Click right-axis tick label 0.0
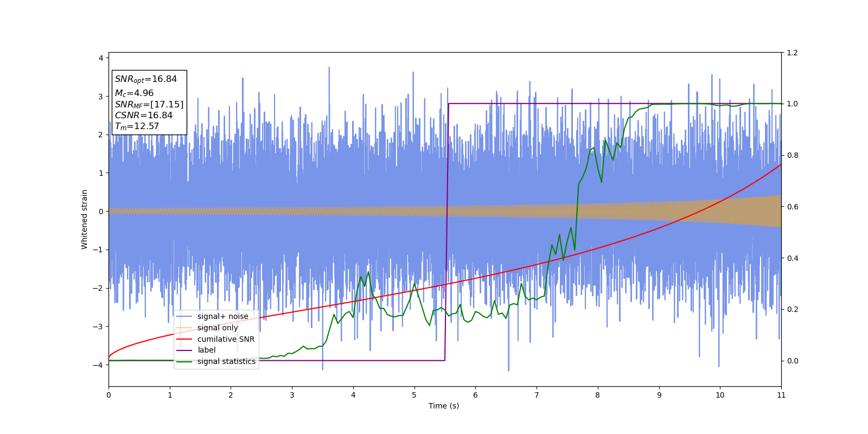The width and height of the screenshot is (868, 434). (x=792, y=361)
